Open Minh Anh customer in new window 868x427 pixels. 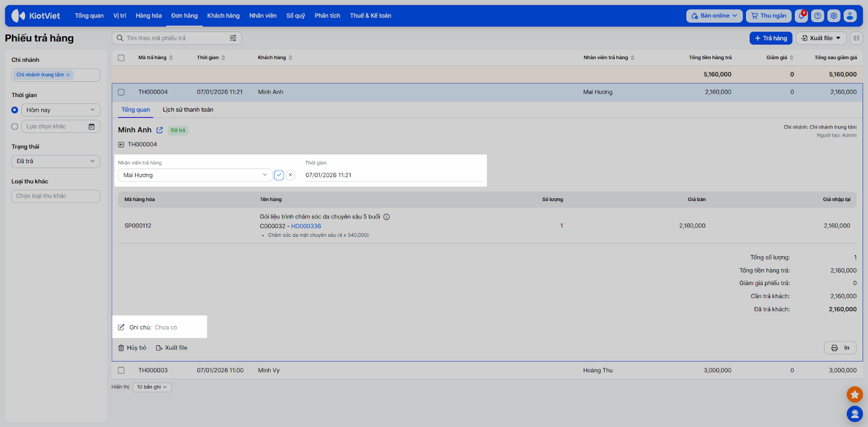coord(159,130)
